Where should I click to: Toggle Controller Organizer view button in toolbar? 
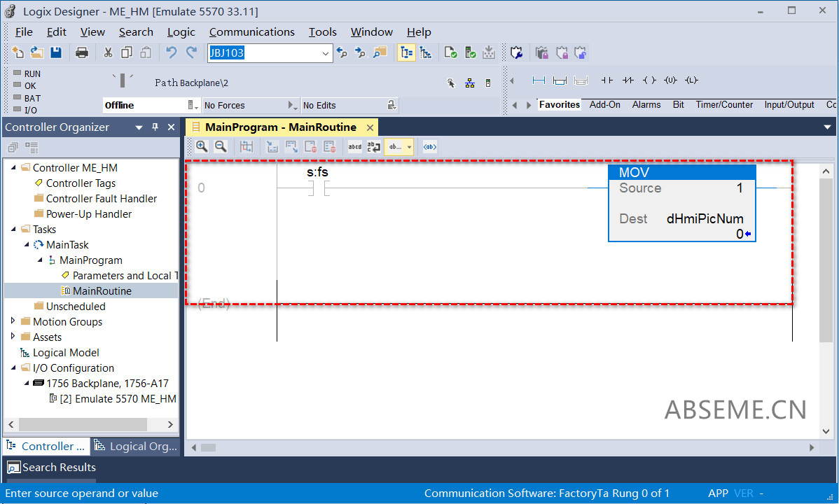coord(405,52)
